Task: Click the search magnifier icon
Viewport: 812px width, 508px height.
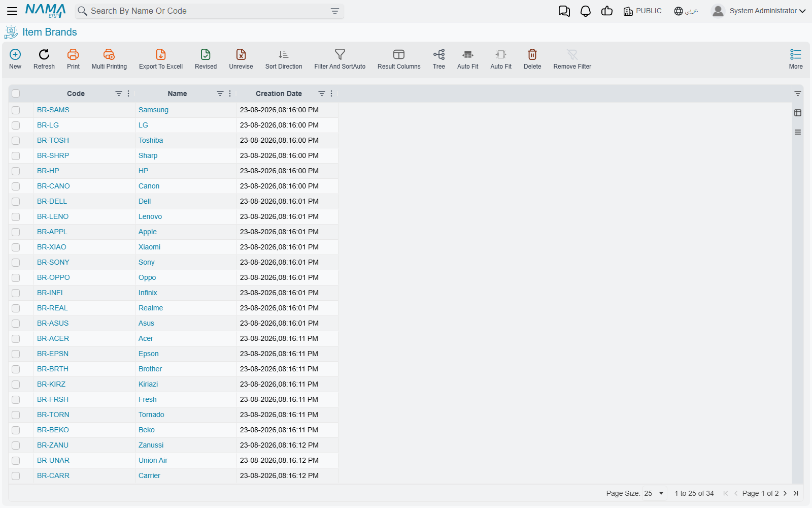Action: (x=82, y=11)
